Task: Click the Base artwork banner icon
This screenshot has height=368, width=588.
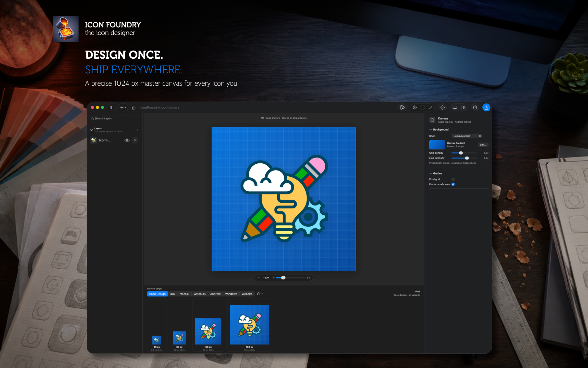Action: pyautogui.click(x=262, y=118)
